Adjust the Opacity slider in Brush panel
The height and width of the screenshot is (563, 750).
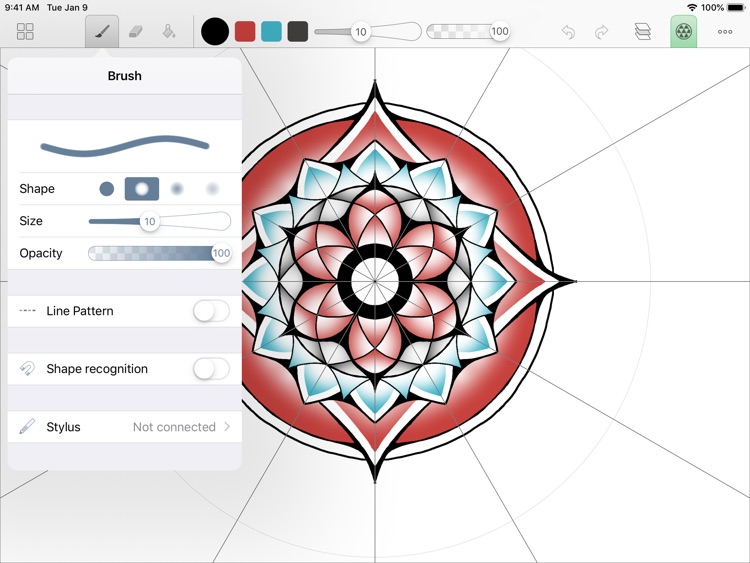tap(160, 253)
